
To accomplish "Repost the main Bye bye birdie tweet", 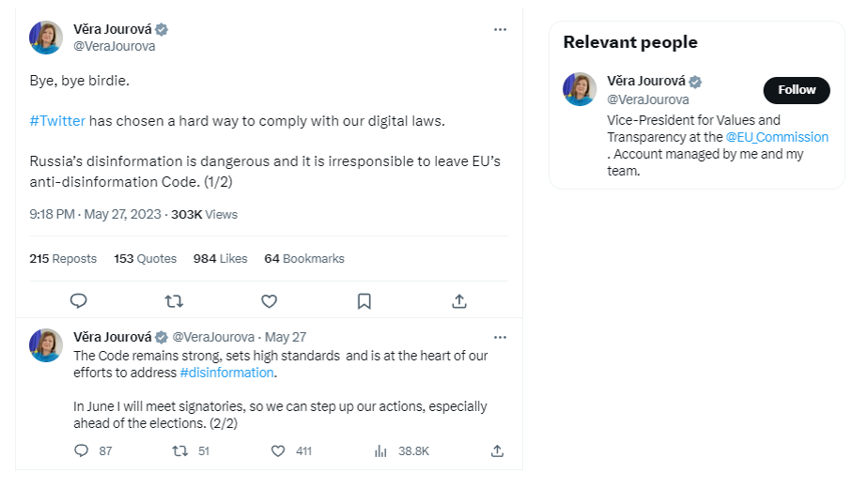I will [174, 301].
